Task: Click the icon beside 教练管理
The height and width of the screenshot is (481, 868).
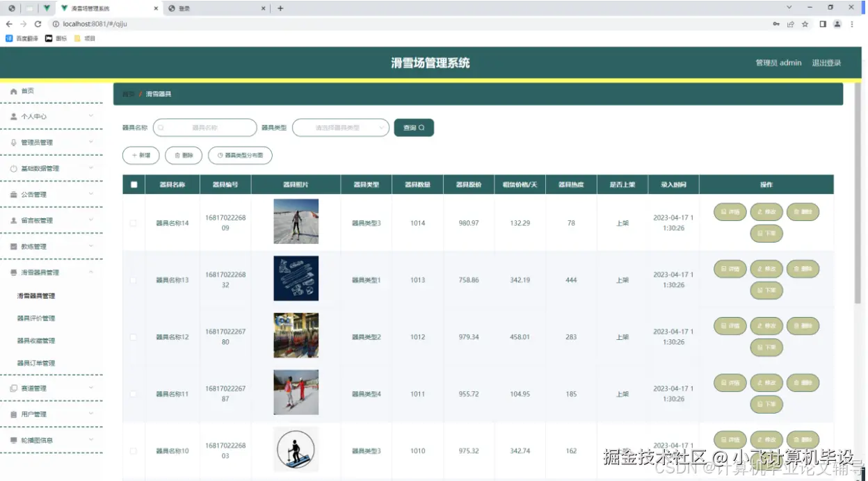Action: 13,247
